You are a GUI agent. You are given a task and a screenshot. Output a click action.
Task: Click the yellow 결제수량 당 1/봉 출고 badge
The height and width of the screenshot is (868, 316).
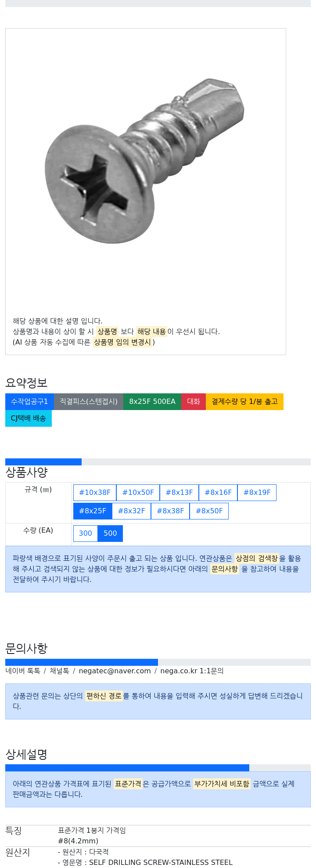tap(244, 402)
